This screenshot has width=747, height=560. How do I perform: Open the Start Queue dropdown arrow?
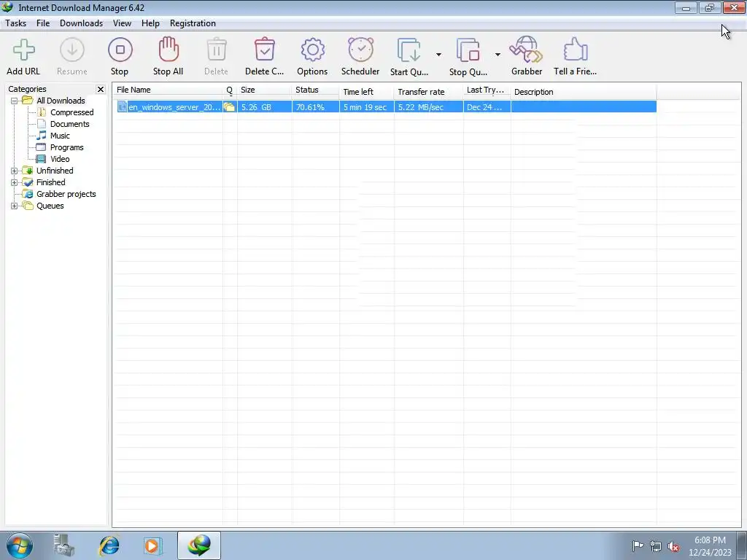click(438, 55)
